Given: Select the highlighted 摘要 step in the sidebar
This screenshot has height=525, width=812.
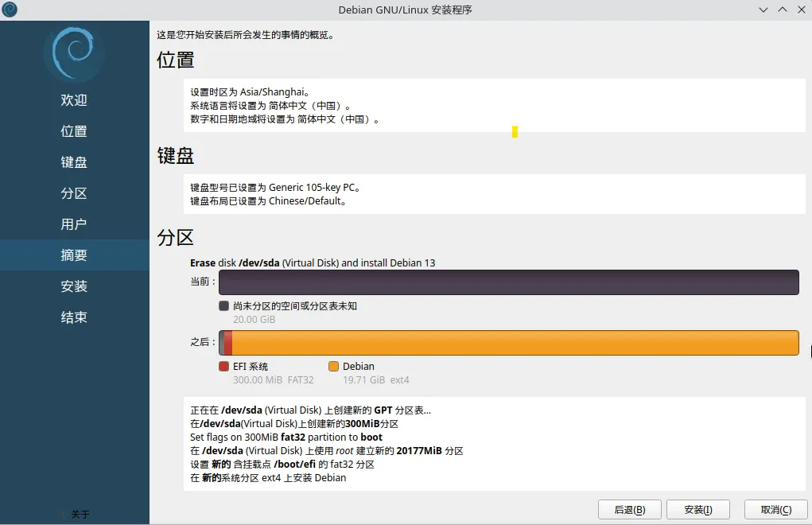Looking at the screenshot, I should 74,255.
